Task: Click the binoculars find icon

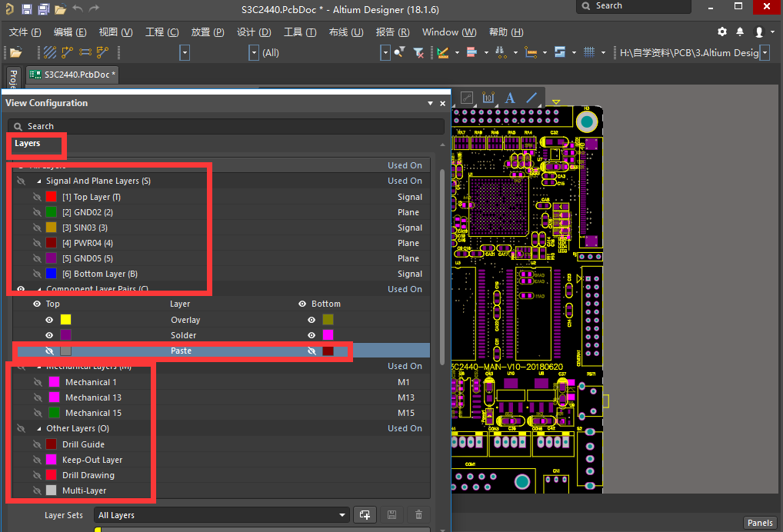Action: click(x=501, y=52)
